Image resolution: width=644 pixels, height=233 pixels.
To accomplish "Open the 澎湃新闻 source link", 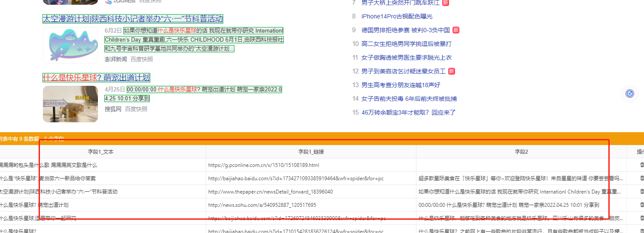I will pyautogui.click(x=116, y=59).
